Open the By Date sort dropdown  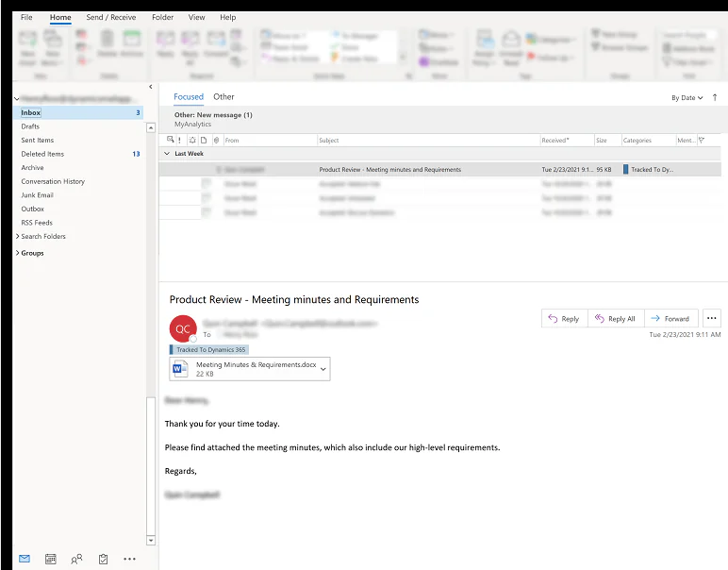687,97
